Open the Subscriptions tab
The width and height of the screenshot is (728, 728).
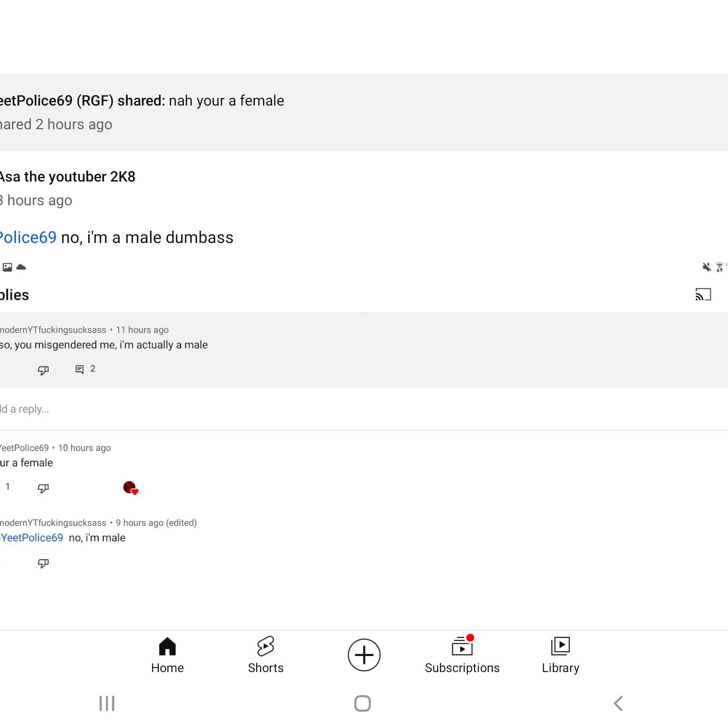462,655
